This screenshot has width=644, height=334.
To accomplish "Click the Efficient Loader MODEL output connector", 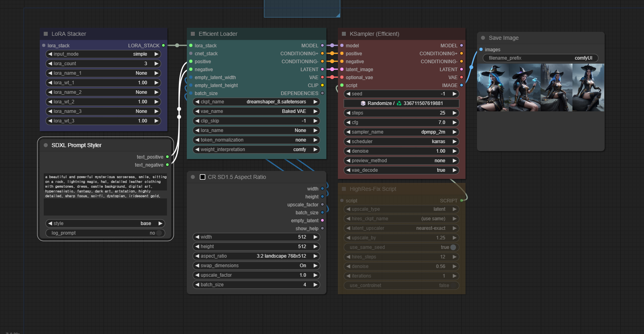I will click(x=322, y=45).
